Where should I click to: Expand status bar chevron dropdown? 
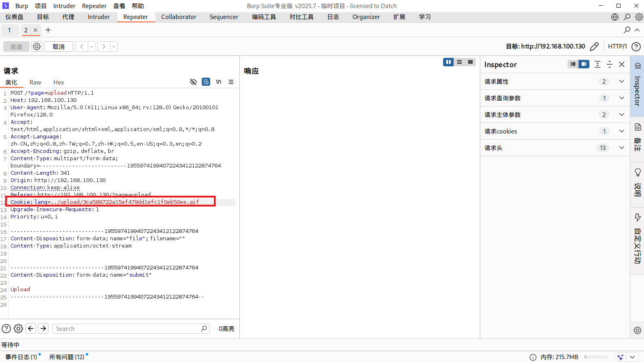tap(632, 357)
